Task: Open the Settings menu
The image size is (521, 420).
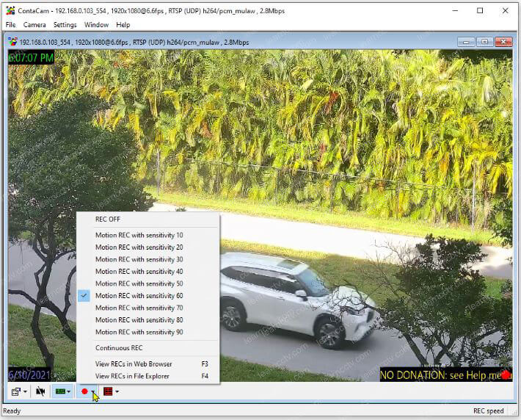Action: point(65,25)
